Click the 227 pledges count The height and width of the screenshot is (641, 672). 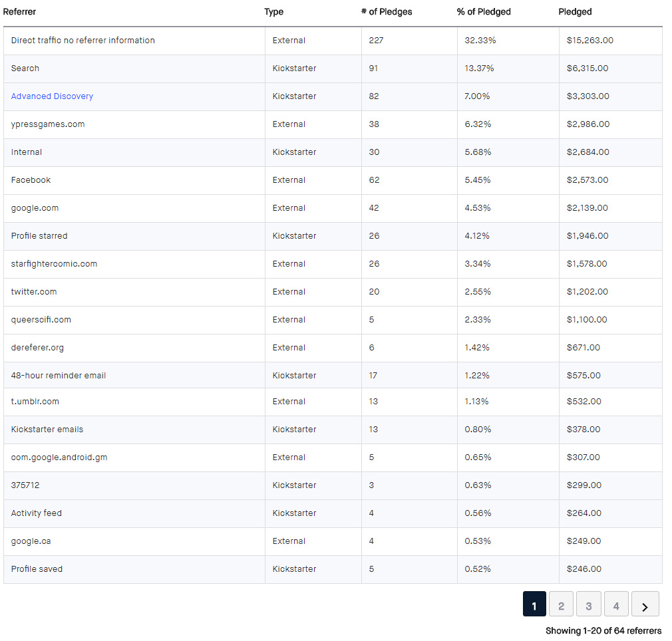(x=376, y=41)
